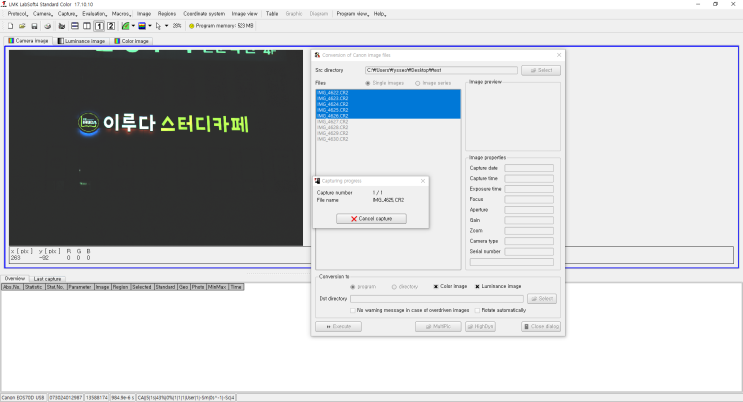Screen dimensions: 743x402
Task: Open the Image view menu
Action: 245,14
